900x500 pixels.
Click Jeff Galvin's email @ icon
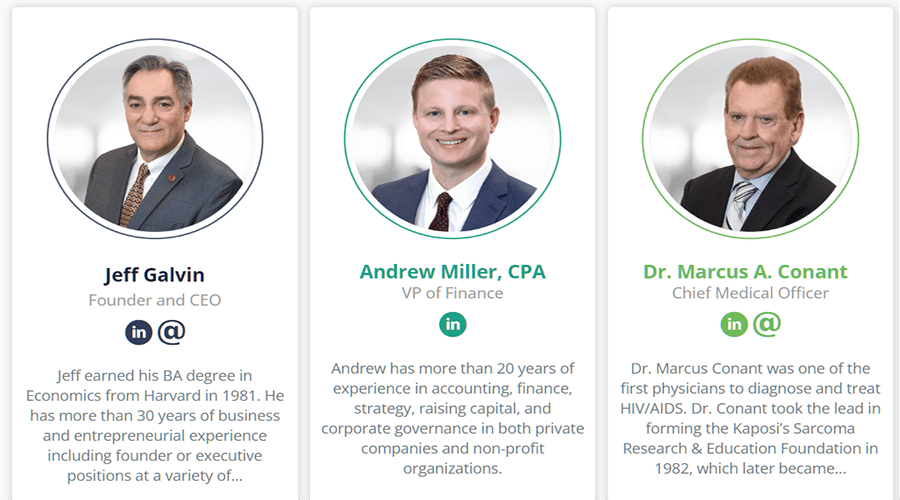[x=172, y=332]
